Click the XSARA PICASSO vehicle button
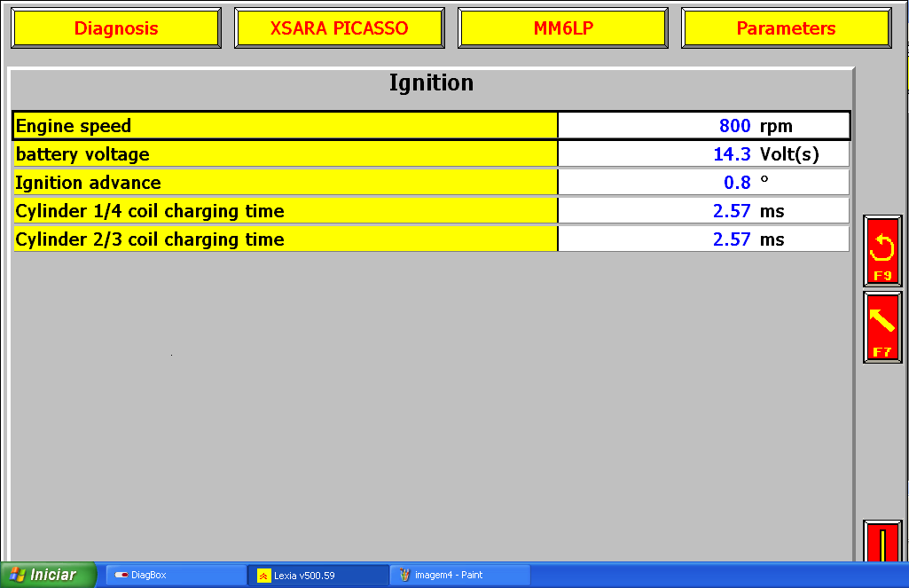This screenshot has width=909, height=588. 339,28
